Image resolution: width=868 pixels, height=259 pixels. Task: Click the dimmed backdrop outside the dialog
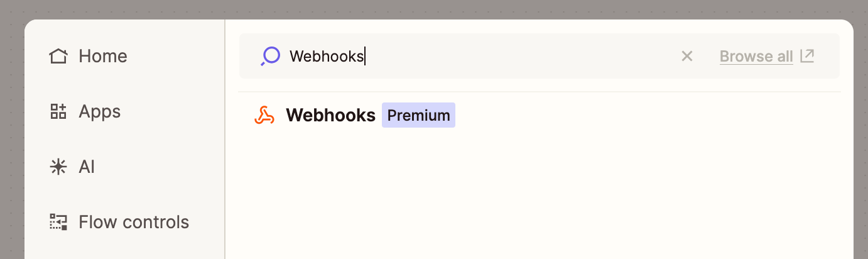click(x=11, y=126)
